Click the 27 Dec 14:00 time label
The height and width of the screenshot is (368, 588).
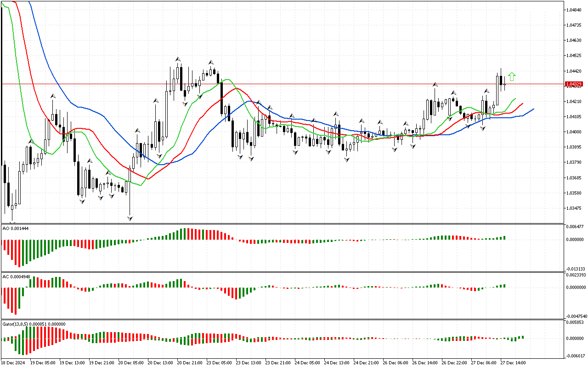point(513,363)
